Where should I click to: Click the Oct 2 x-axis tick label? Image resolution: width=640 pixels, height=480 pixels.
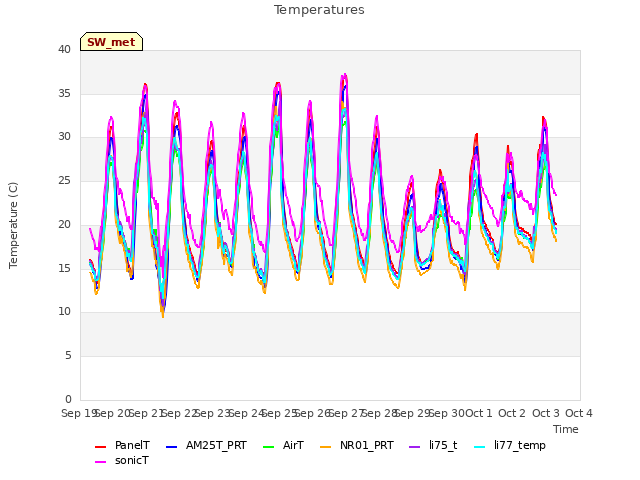512,413
